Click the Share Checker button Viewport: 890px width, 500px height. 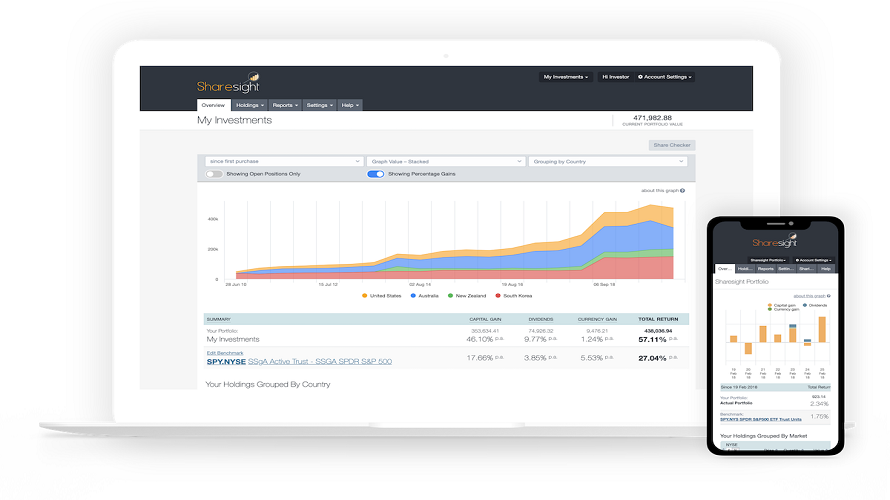click(x=671, y=145)
